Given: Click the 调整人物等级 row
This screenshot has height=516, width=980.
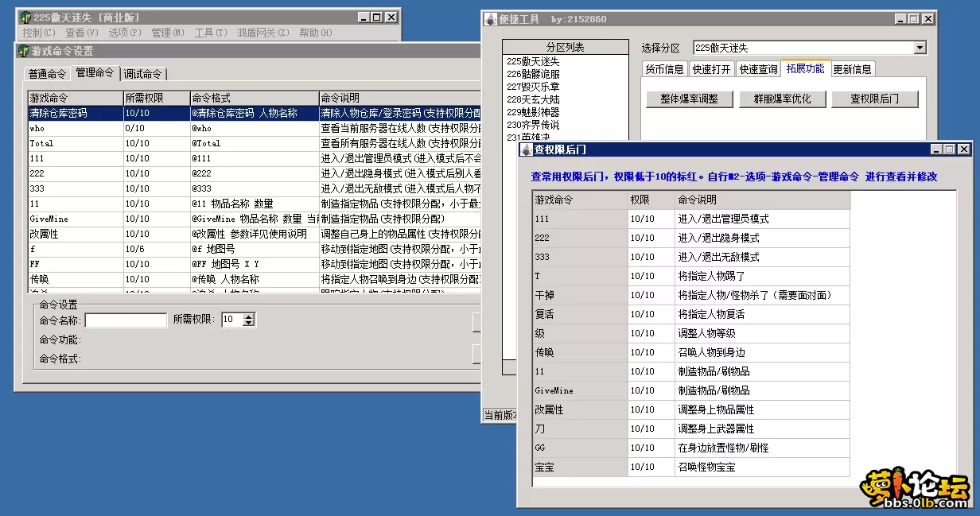Looking at the screenshot, I should pos(691,333).
